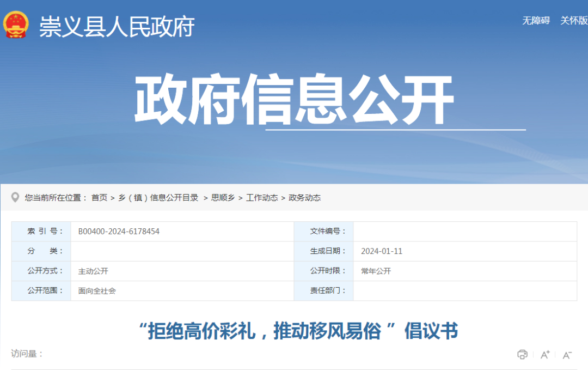Open 工作动态 breadcrumb link
588x370 pixels.
pos(261,198)
